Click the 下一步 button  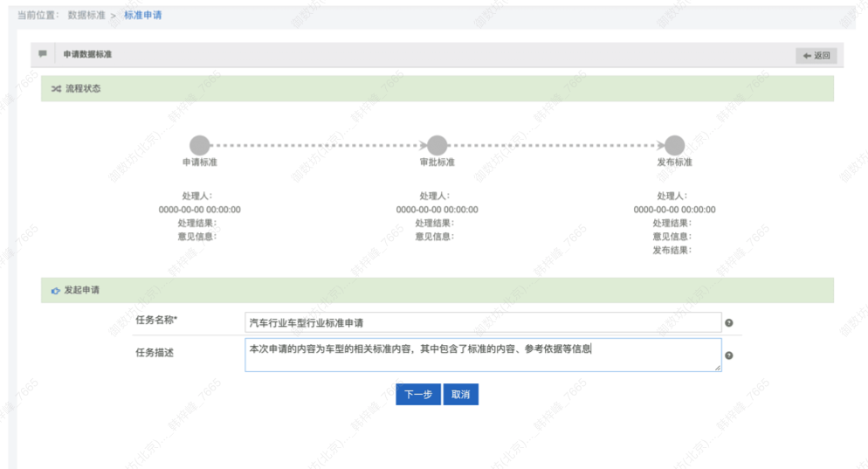tap(417, 395)
